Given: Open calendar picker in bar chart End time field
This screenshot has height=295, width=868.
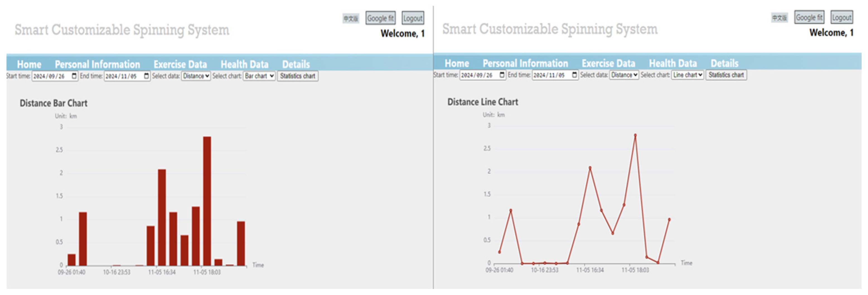Looking at the screenshot, I should [x=146, y=76].
